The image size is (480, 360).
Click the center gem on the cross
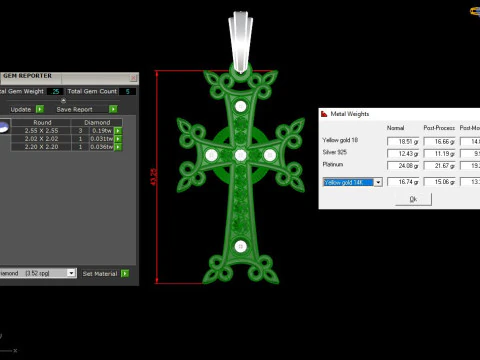[240, 155]
